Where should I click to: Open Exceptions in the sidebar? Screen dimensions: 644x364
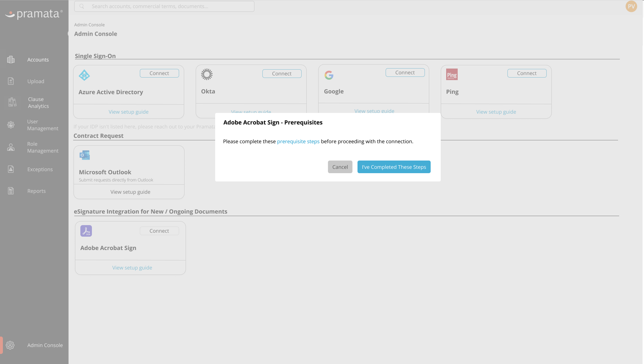pos(40,169)
